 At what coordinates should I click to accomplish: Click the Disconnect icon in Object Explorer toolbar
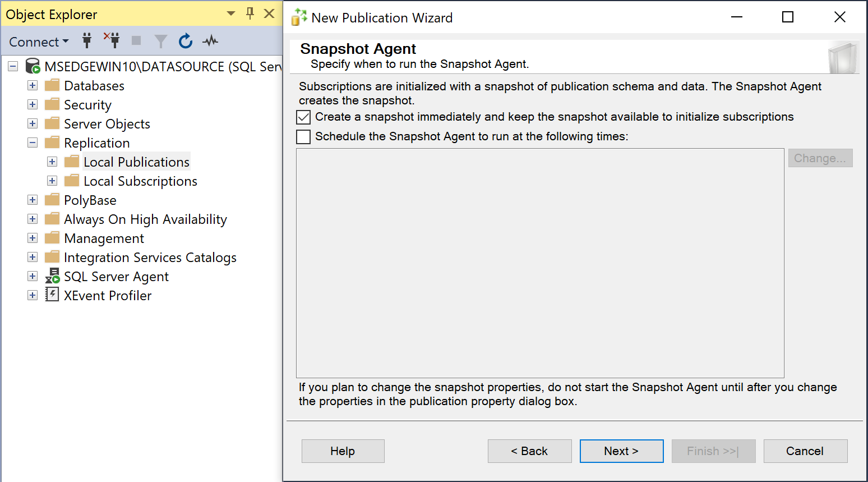pyautogui.click(x=112, y=41)
